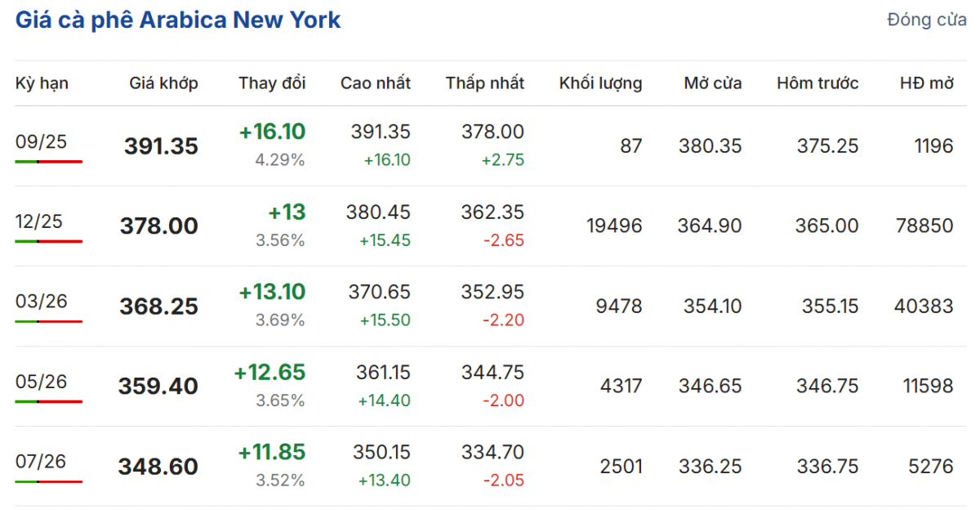Click the 391.35 matched price

point(161,146)
